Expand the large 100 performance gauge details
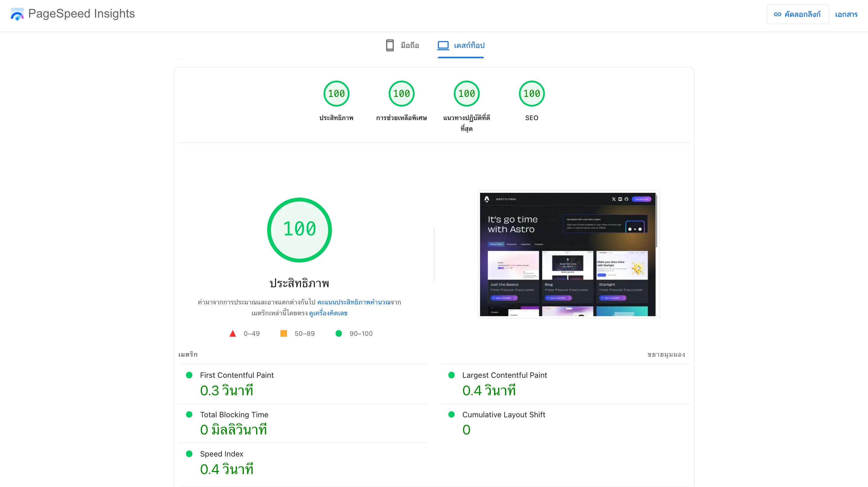Image resolution: width=868 pixels, height=487 pixels. [299, 230]
